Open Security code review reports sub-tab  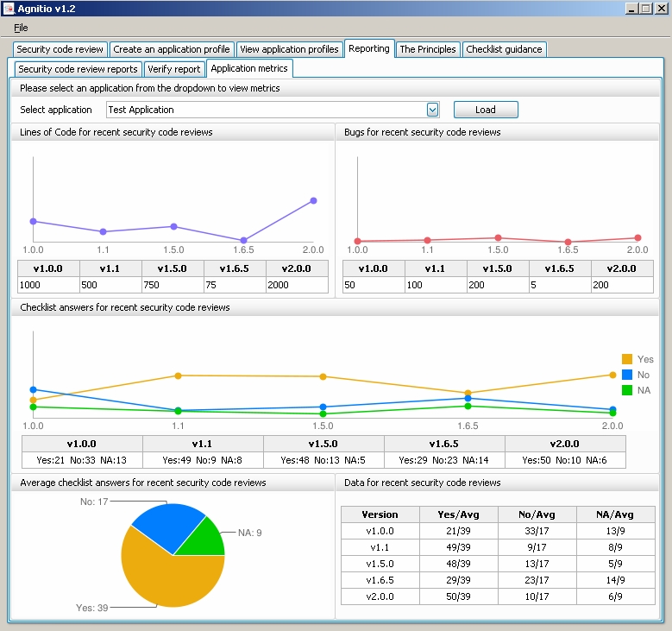click(x=78, y=69)
